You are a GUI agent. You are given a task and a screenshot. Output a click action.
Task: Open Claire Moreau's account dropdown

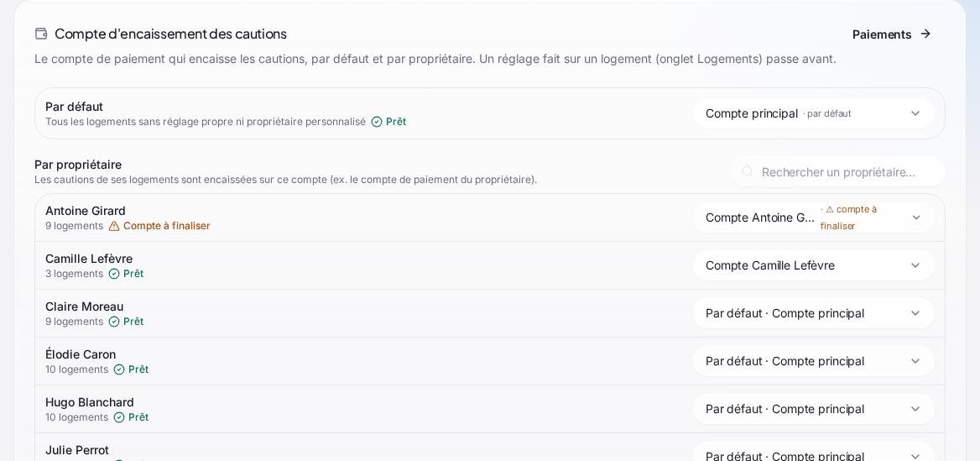(x=813, y=313)
